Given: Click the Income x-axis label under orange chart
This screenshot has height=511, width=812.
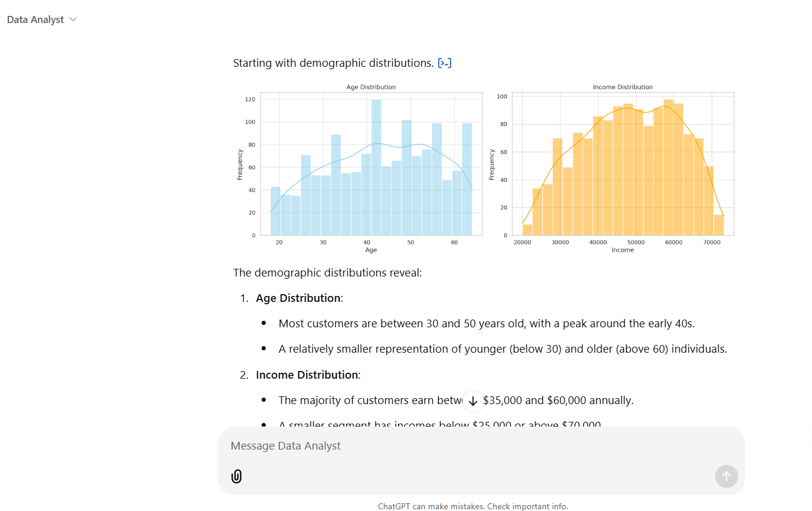Looking at the screenshot, I should tap(622, 250).
